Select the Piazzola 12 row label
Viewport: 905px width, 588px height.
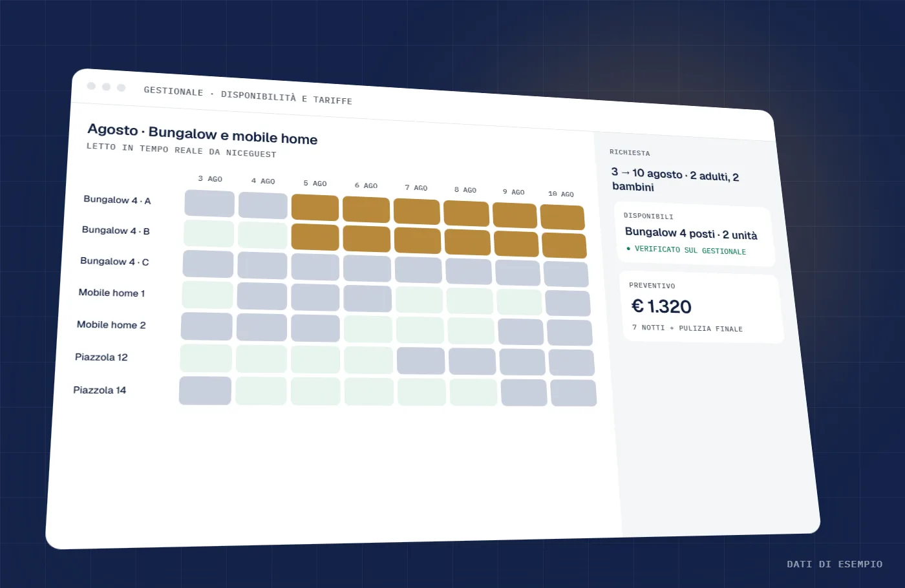pos(101,357)
